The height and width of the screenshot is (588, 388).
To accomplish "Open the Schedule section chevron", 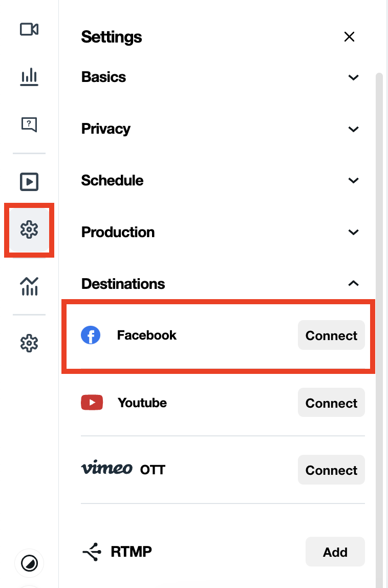I will tap(353, 180).
